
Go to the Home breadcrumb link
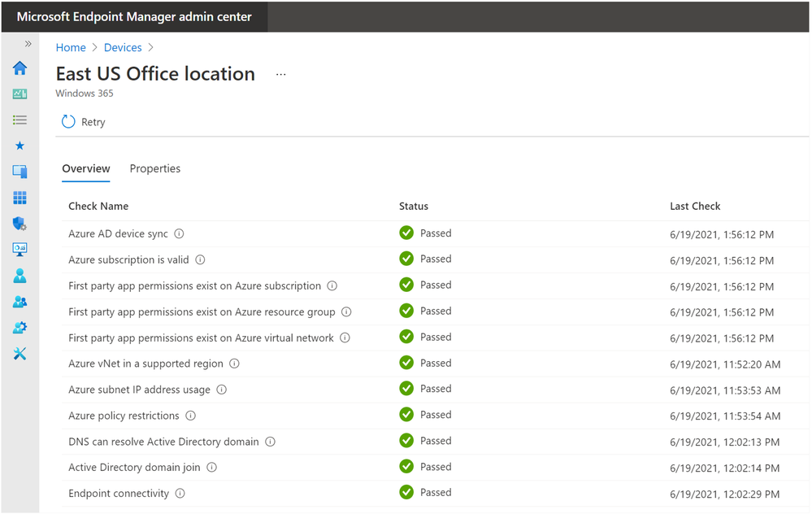pos(71,48)
